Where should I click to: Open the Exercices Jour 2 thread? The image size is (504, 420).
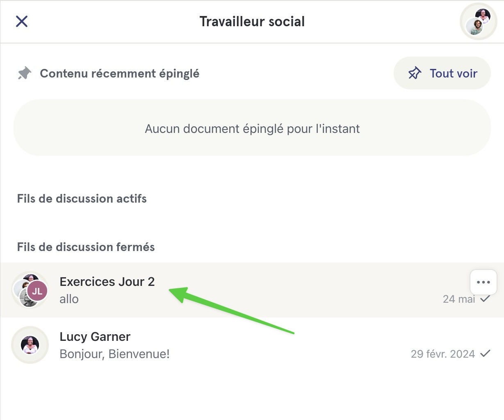[x=252, y=290]
